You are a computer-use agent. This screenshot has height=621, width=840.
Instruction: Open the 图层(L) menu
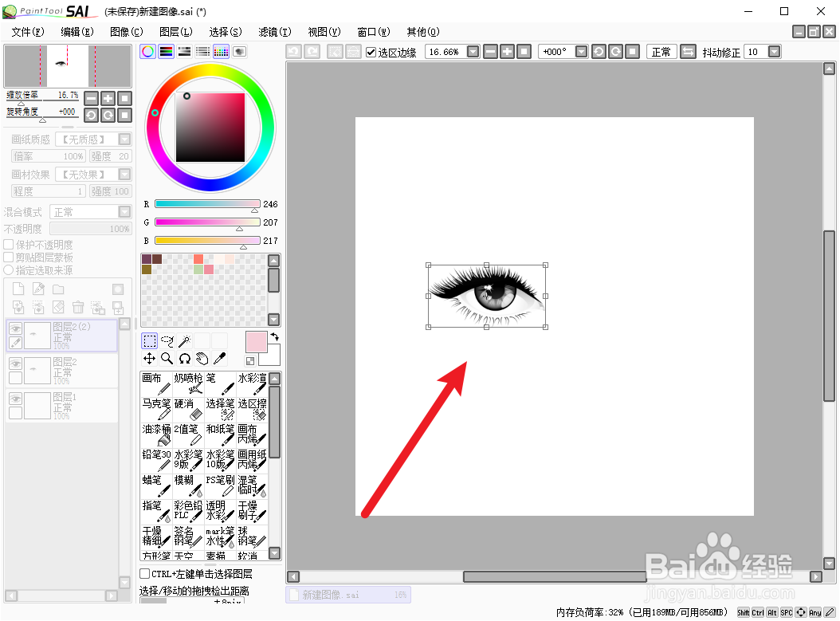click(175, 32)
